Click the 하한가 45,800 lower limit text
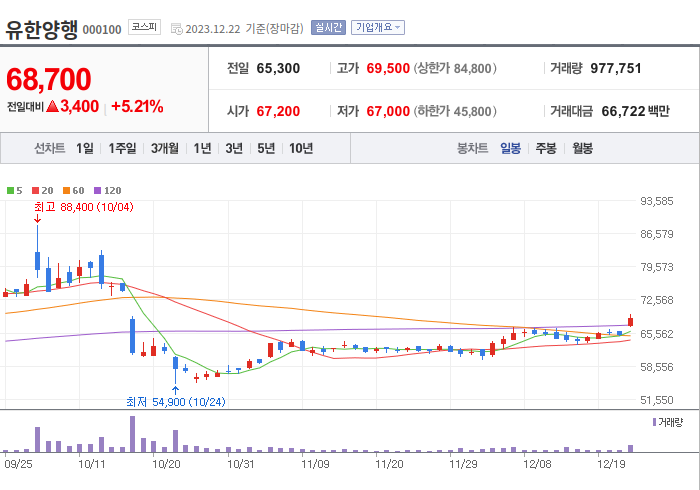 455,111
